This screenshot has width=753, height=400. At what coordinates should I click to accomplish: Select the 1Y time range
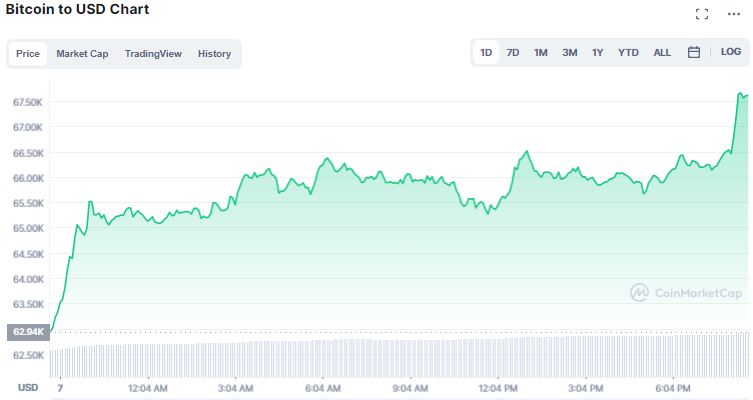click(x=597, y=52)
